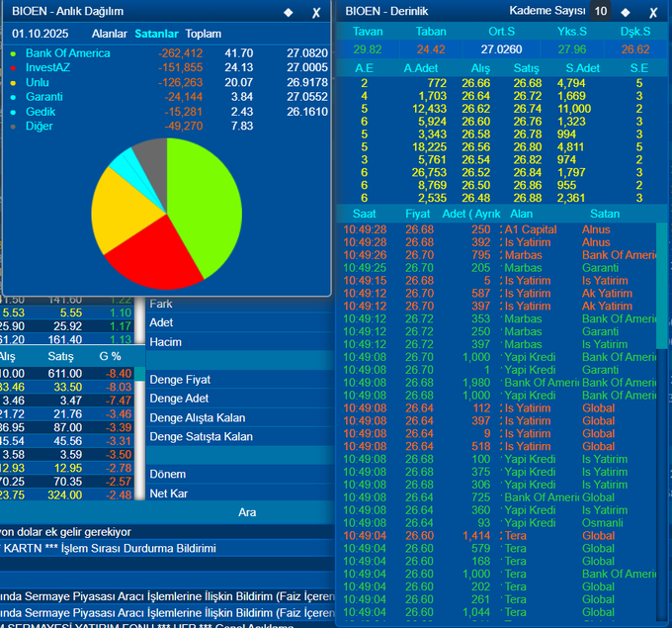Click the green slice of the pie chart

(x=206, y=202)
